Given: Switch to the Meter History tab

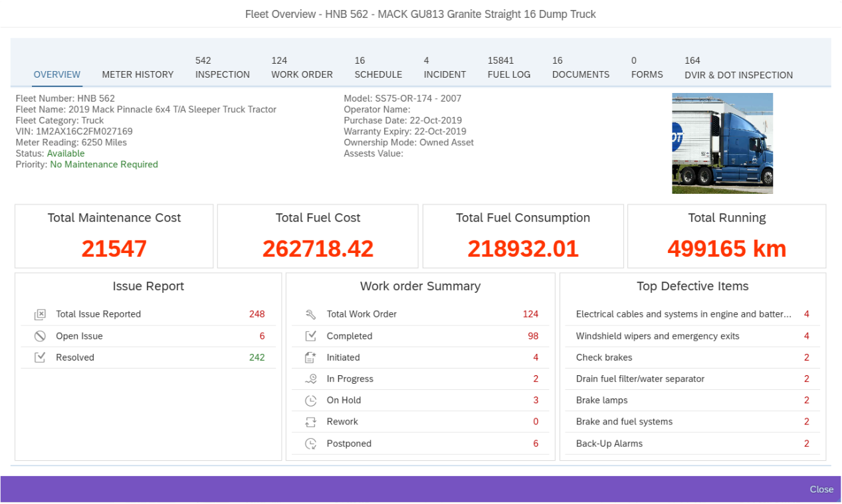Looking at the screenshot, I should pos(138,74).
